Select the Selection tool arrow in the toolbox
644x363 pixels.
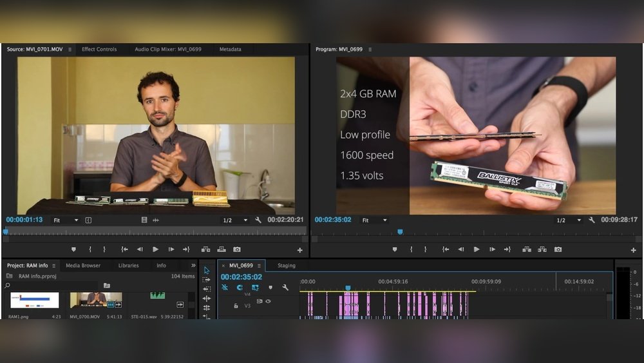tap(207, 270)
